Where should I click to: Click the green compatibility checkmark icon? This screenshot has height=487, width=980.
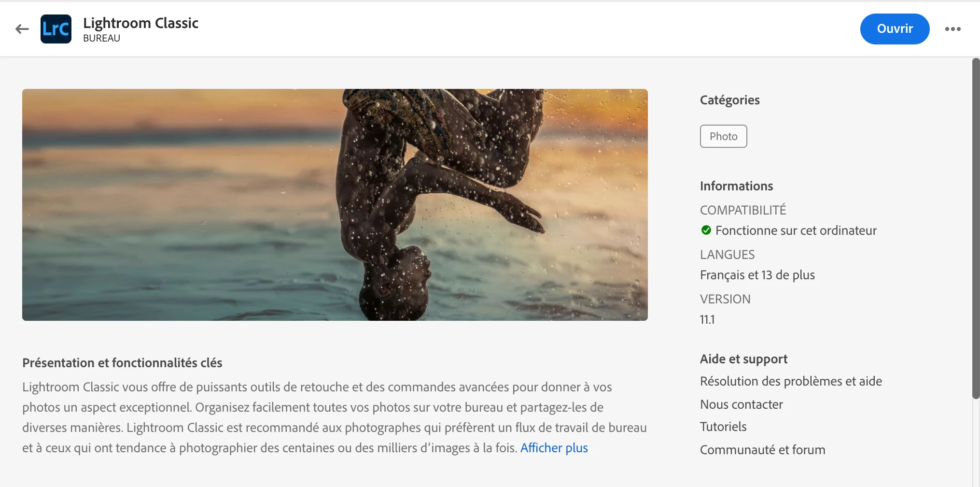point(706,230)
